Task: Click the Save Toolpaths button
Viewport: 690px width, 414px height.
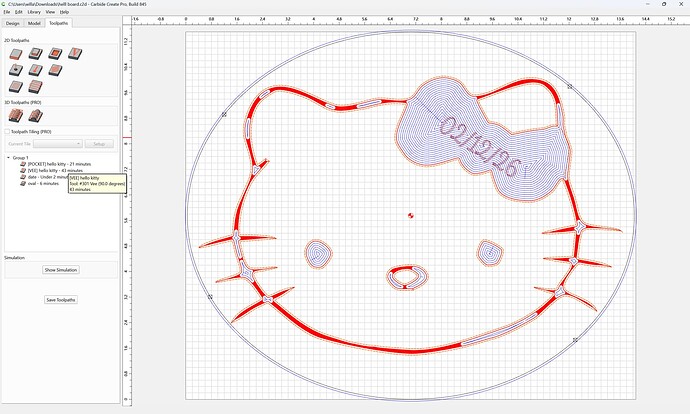Action: point(61,300)
